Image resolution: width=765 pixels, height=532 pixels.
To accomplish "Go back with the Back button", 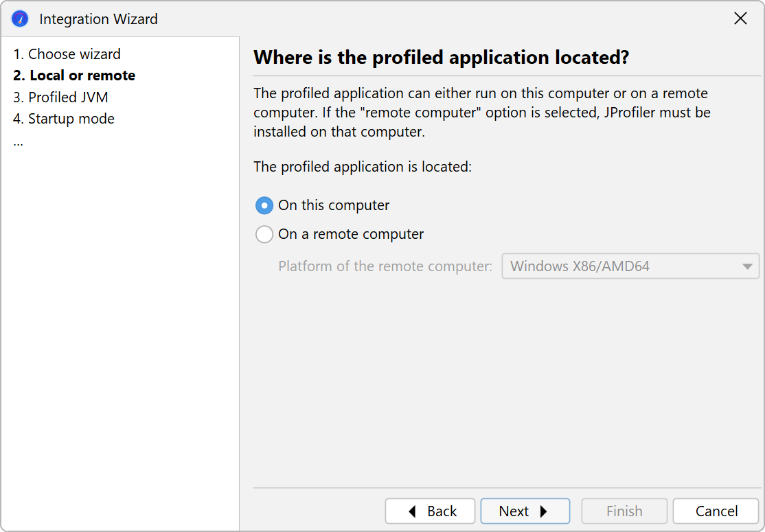I will point(431,511).
